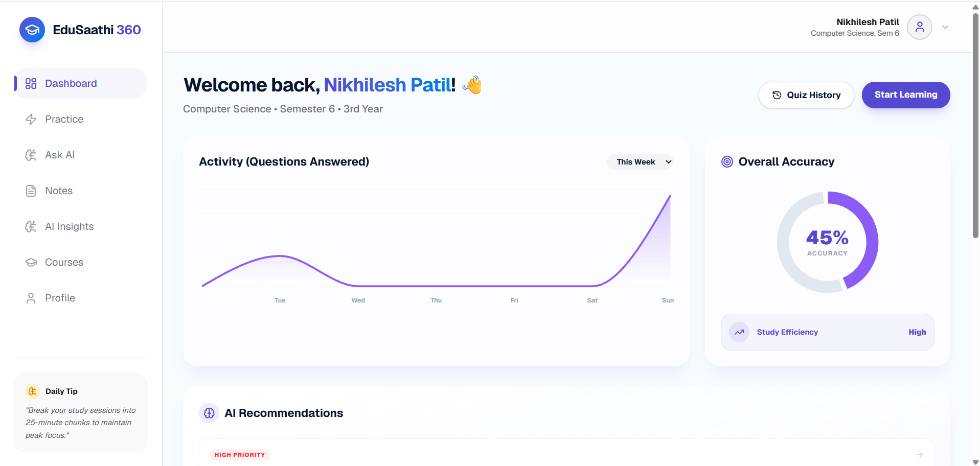Open the This Week period dropdown
Screen dimensions: 980x466
point(640,162)
